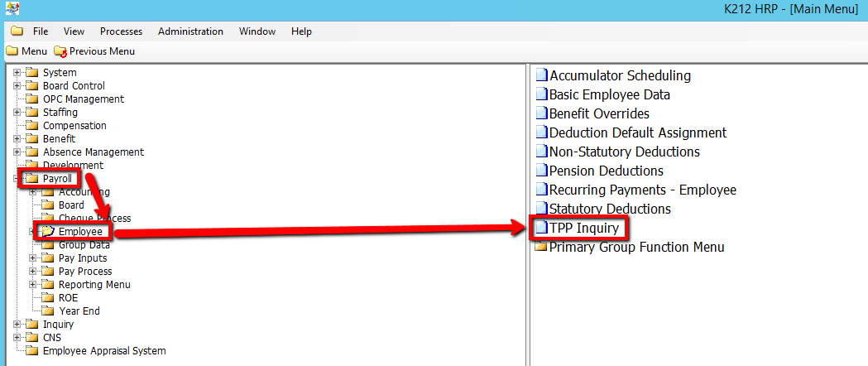
Task: Click the Statutory Deductions document icon
Action: 541,209
